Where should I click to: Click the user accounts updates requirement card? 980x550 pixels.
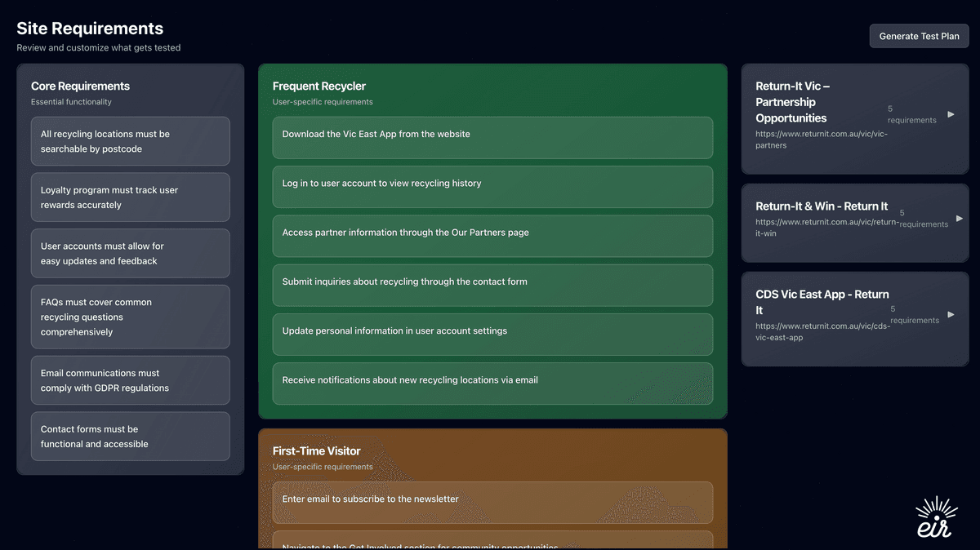tap(130, 253)
